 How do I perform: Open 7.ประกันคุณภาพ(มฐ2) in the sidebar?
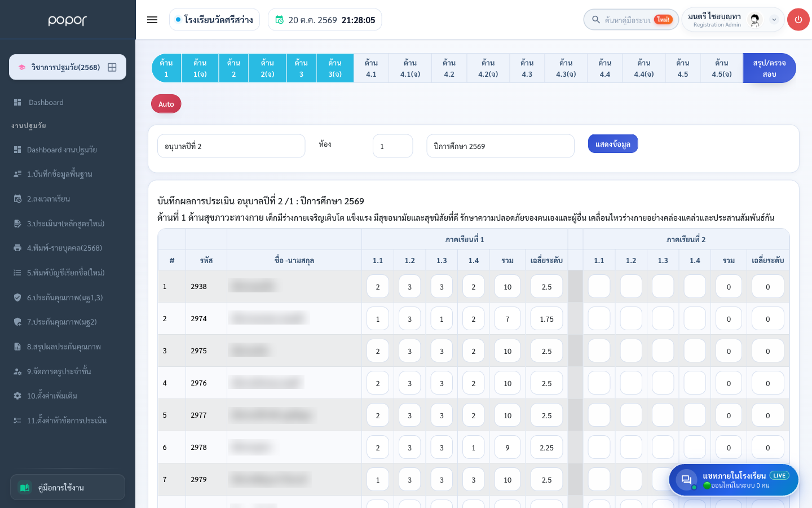[62, 322]
